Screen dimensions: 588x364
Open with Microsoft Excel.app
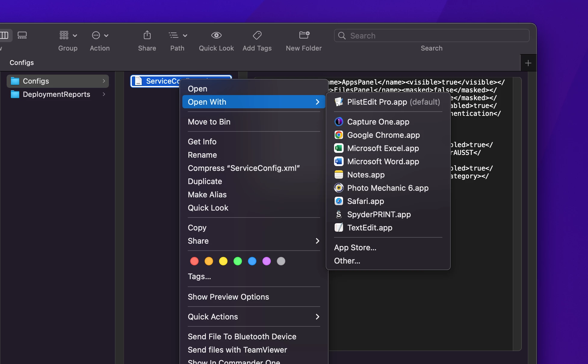(x=383, y=148)
